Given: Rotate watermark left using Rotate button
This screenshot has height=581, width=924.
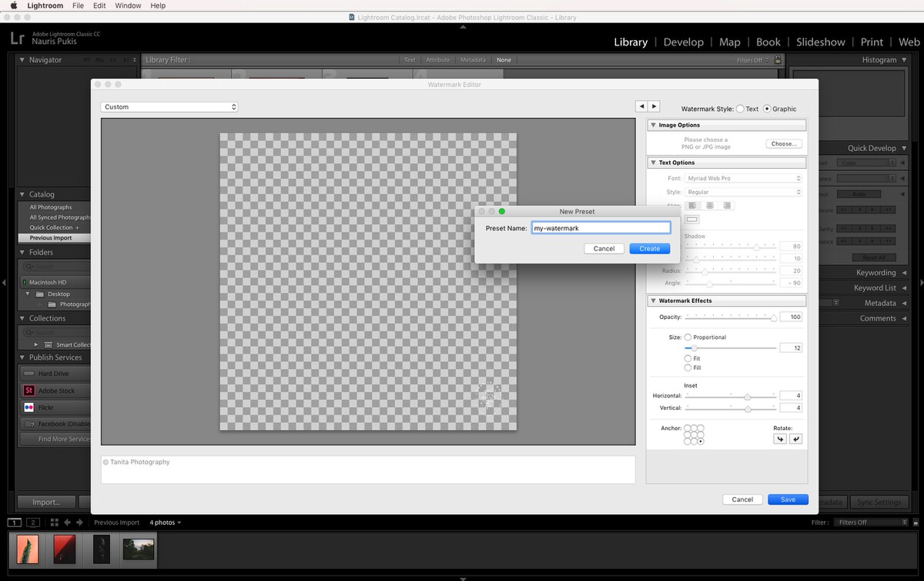Looking at the screenshot, I should tap(780, 439).
